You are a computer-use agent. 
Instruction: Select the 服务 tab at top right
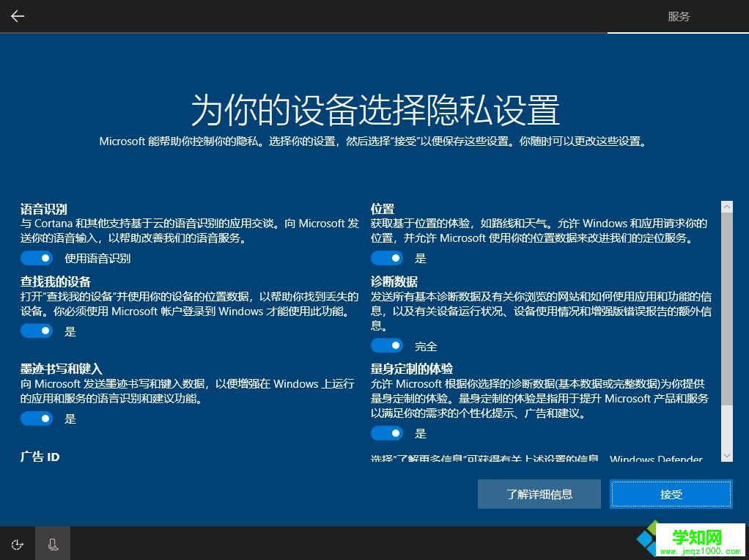click(679, 16)
